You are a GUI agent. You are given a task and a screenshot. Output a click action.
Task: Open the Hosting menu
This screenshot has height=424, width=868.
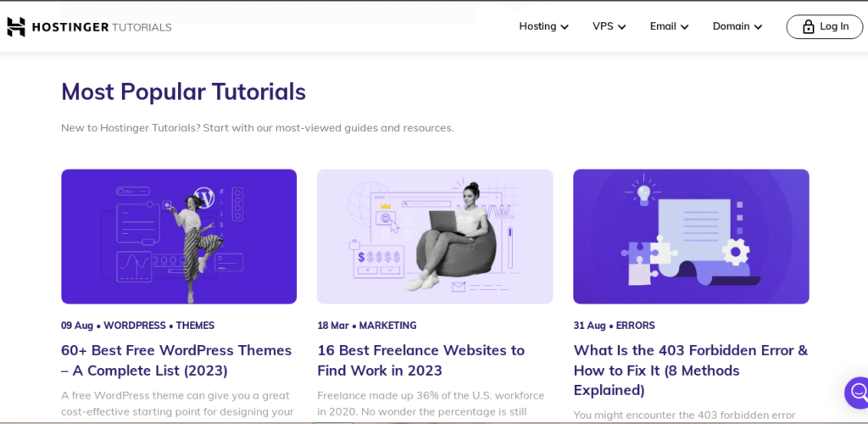(537, 26)
